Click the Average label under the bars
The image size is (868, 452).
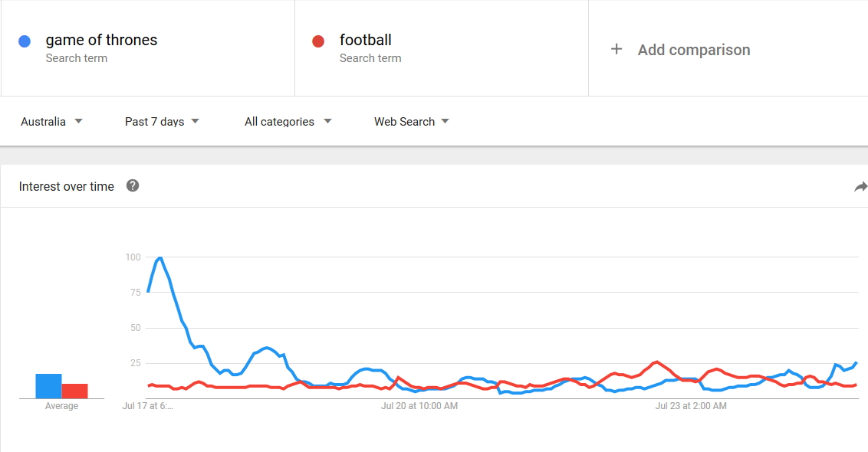(61, 406)
